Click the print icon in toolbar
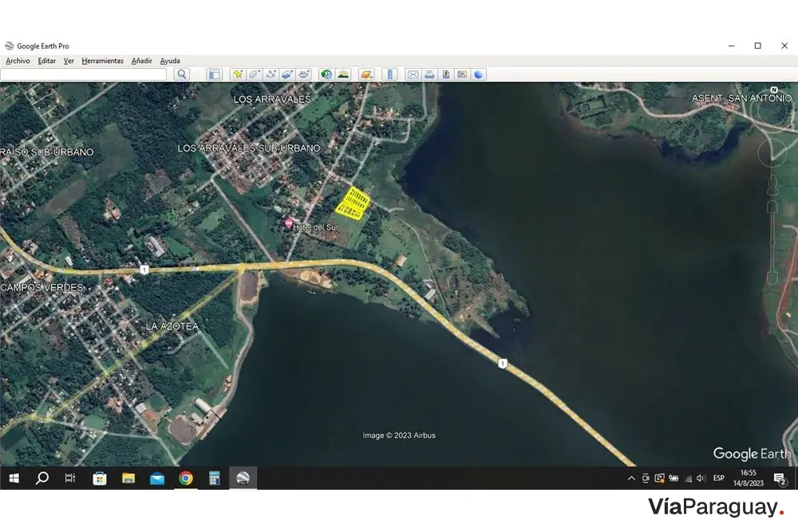 [x=429, y=74]
